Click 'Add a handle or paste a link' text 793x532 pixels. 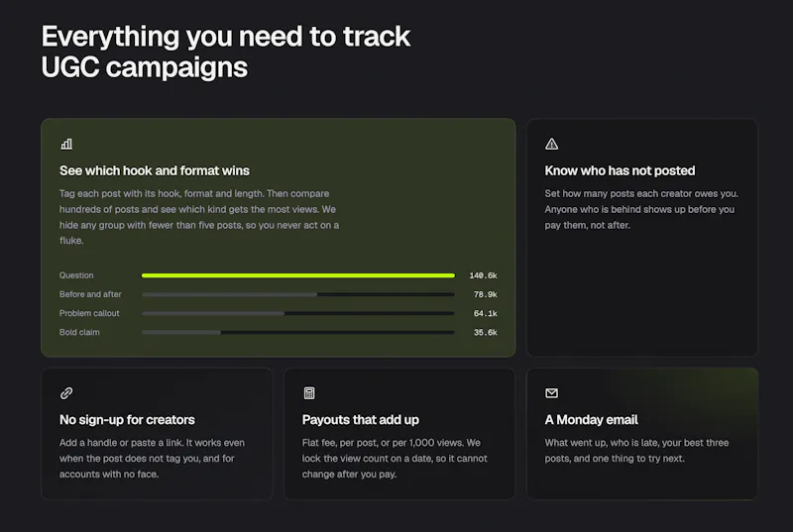coord(152,459)
